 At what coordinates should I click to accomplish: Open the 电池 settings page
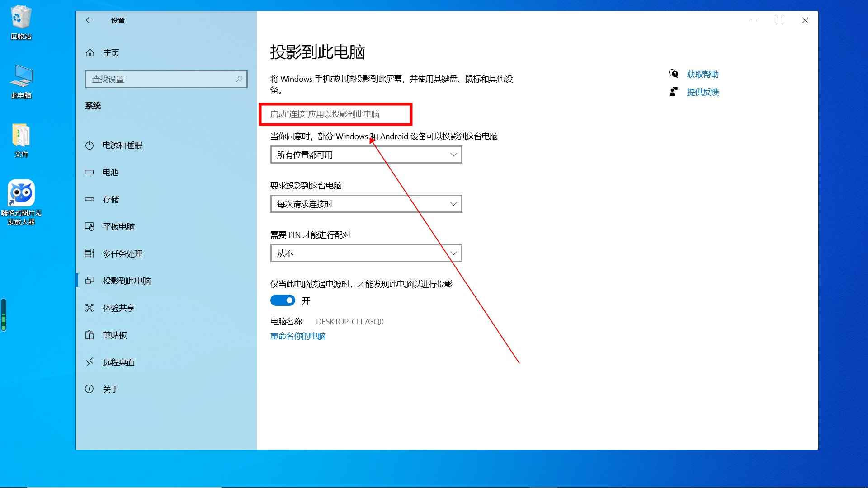pos(111,172)
